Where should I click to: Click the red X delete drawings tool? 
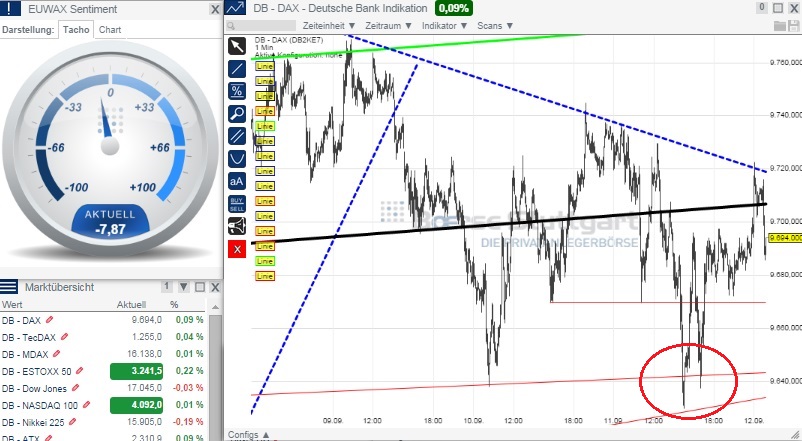[237, 250]
